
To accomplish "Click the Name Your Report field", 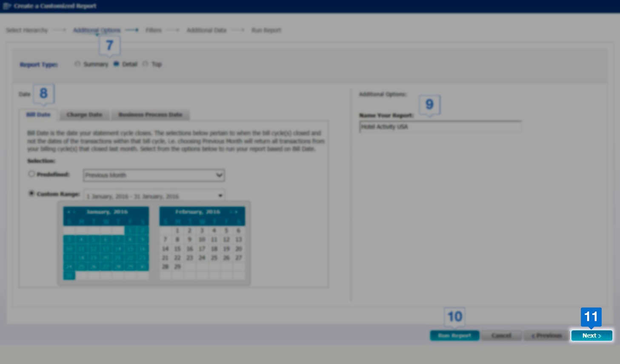I will pos(440,127).
